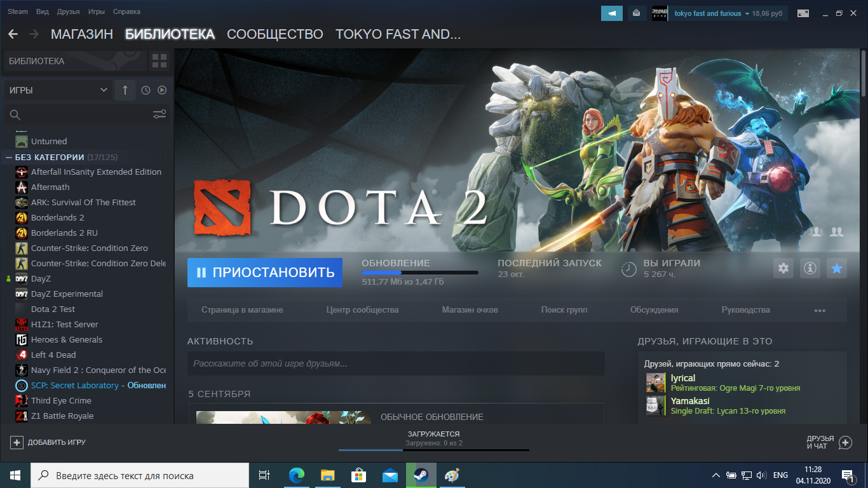Open Friends and Chat plus icon
Viewport: 868px width, 488px height.
coord(845,442)
